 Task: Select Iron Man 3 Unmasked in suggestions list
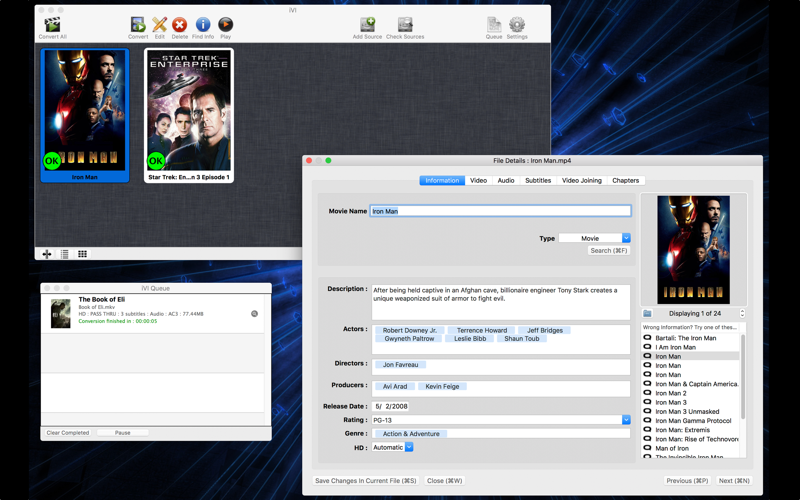[687, 411]
